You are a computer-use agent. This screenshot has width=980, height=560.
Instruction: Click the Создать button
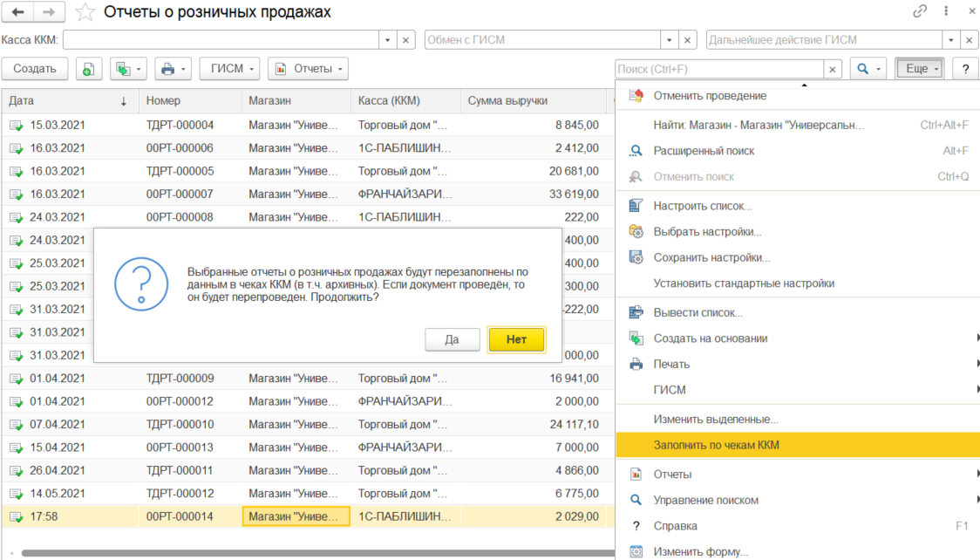[35, 69]
